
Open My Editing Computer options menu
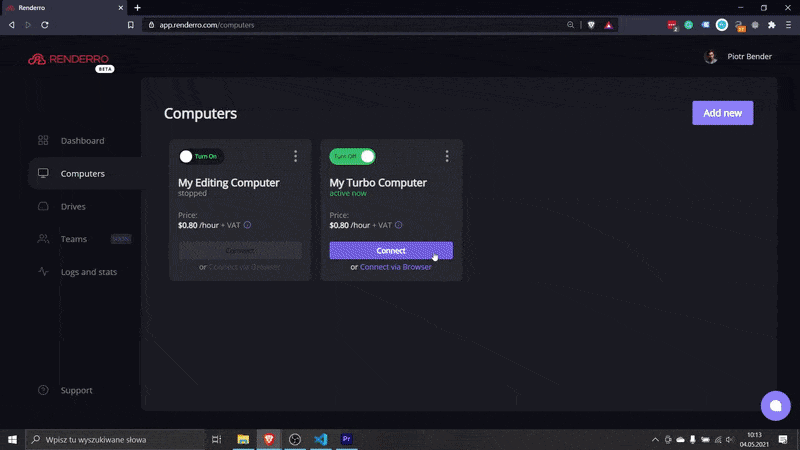tap(295, 156)
